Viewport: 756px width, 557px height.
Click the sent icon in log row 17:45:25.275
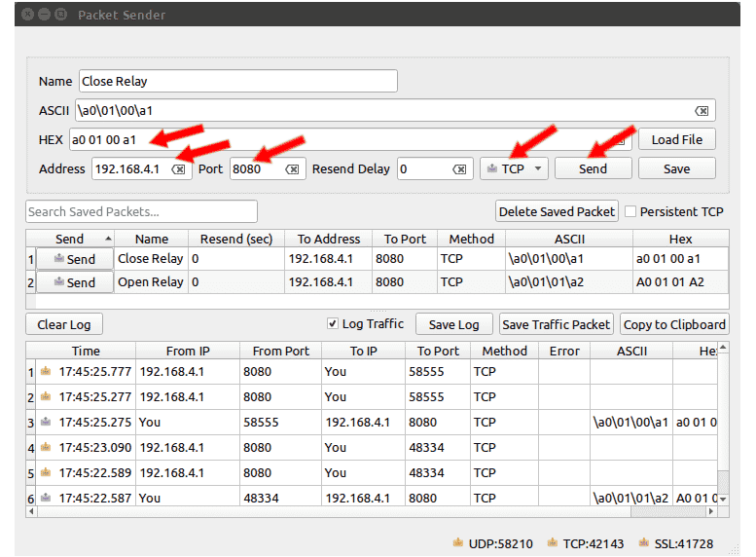(46, 422)
